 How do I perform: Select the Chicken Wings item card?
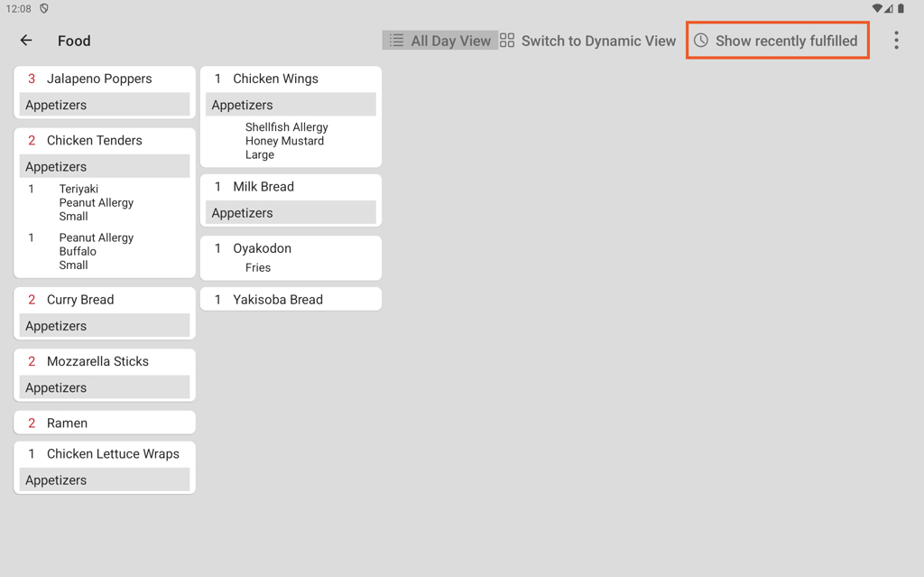[291, 79]
